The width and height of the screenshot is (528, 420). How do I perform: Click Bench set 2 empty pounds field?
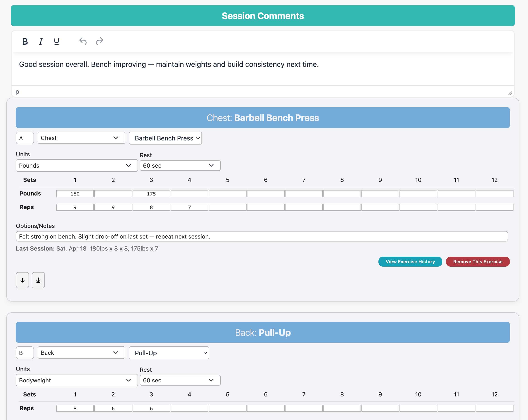(113, 194)
